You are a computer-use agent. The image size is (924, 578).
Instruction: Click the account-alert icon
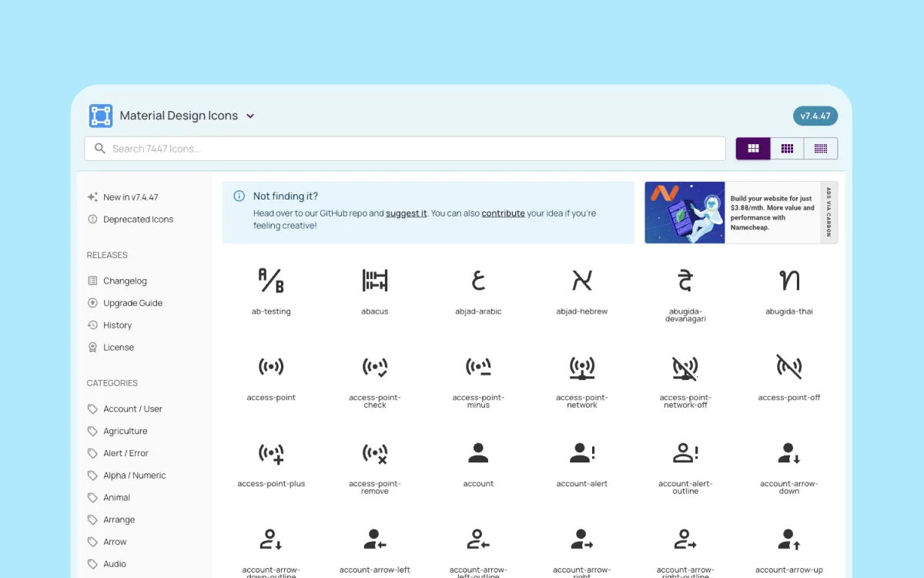[x=581, y=453]
